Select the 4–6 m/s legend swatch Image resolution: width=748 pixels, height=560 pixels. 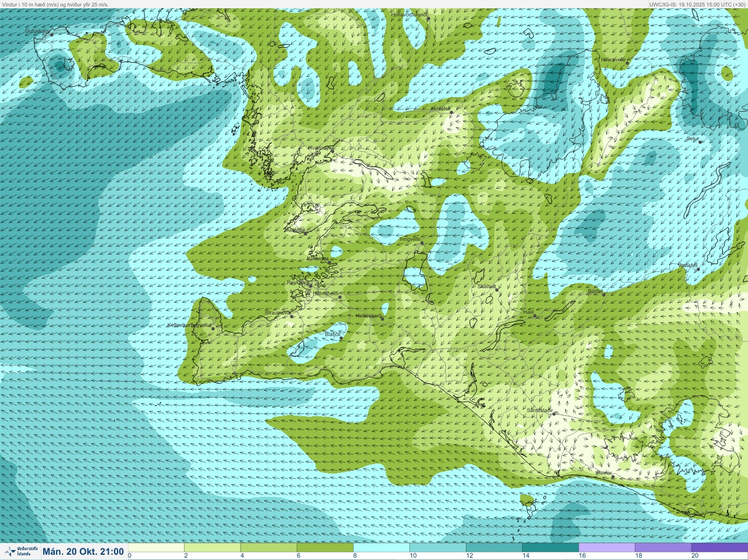tap(269, 548)
